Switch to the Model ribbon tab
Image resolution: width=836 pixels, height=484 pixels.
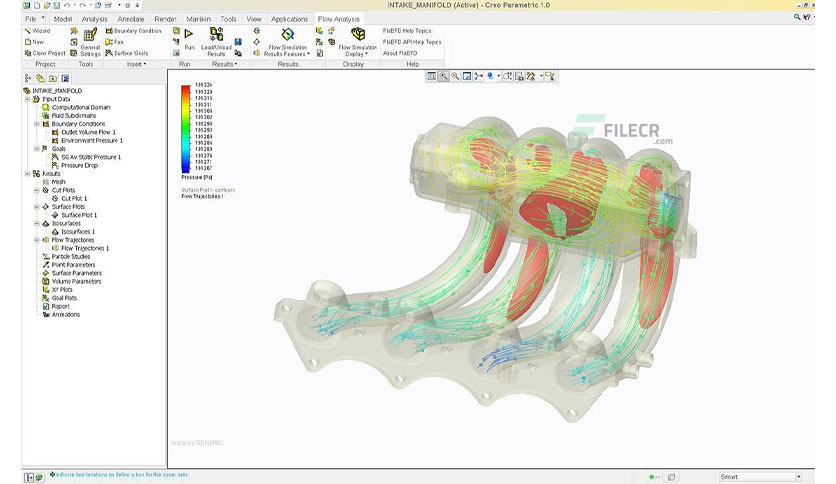click(62, 19)
